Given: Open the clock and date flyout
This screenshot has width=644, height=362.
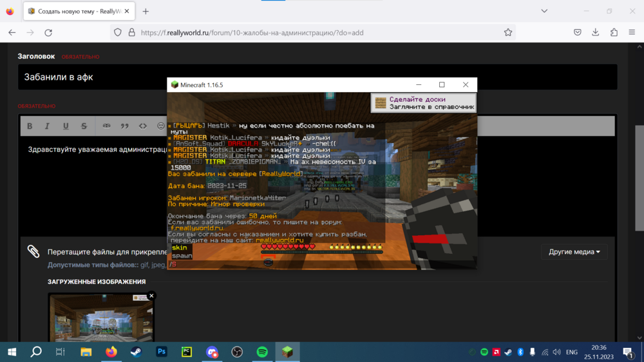Looking at the screenshot, I should [x=599, y=352].
